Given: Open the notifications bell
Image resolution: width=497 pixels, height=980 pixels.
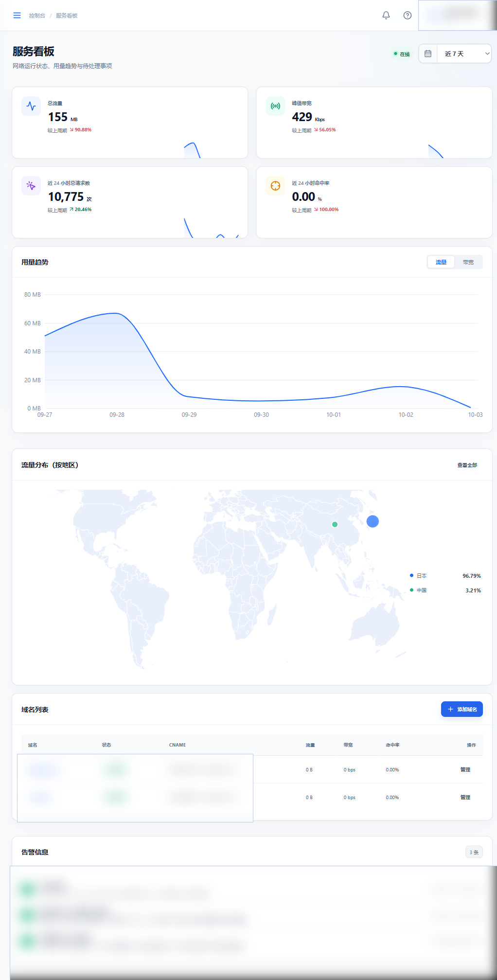Looking at the screenshot, I should pyautogui.click(x=386, y=16).
